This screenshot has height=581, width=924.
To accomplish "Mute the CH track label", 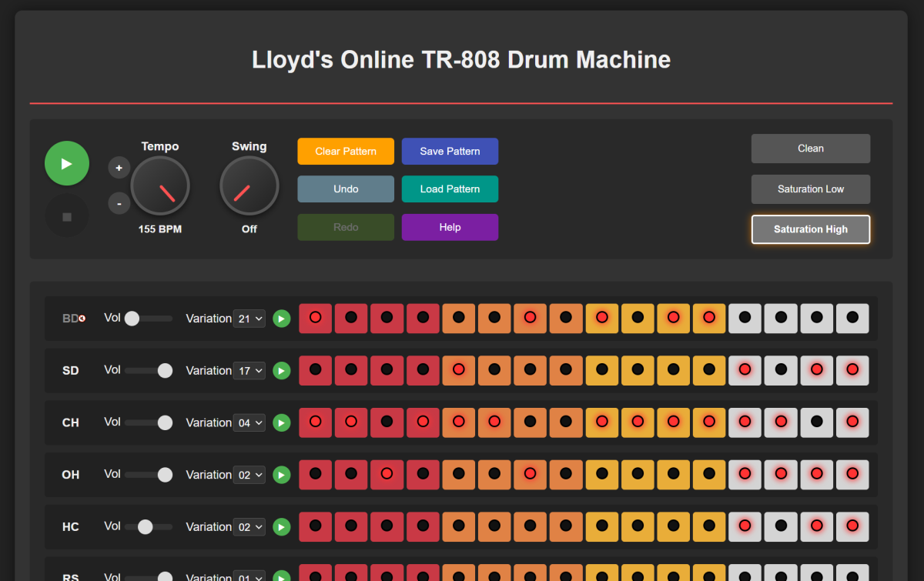I will pos(71,422).
